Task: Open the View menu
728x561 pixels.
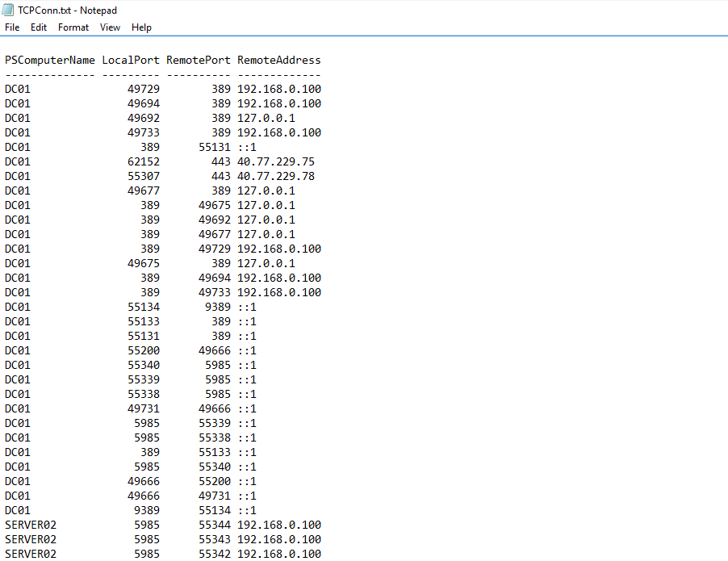Action: [x=110, y=27]
